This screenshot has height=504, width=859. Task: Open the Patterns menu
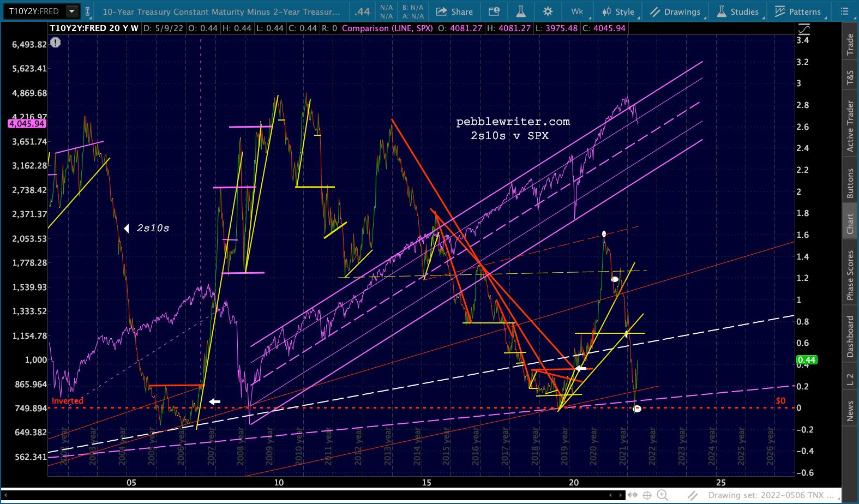click(x=798, y=11)
